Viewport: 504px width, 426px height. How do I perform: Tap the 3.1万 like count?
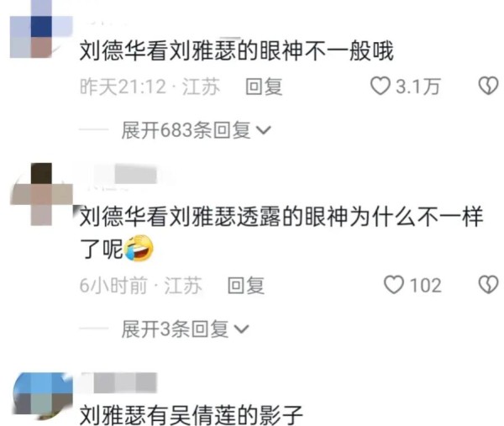417,87
